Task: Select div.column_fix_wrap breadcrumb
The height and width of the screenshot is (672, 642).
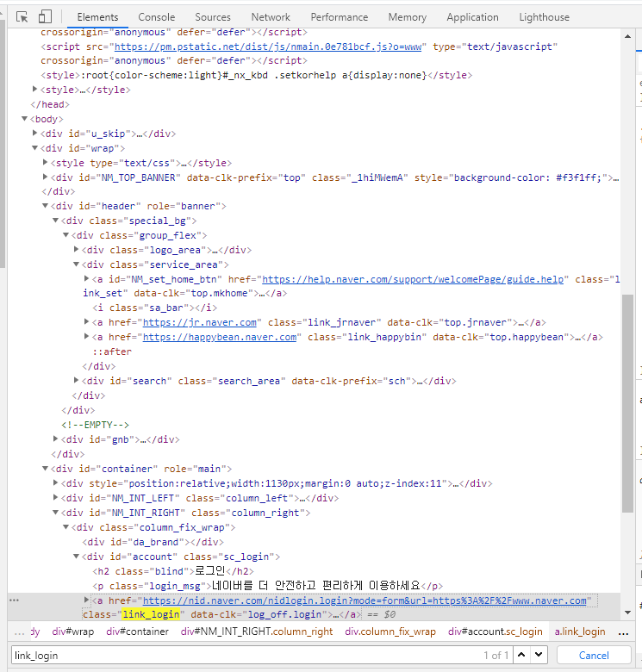Action: coord(390,632)
